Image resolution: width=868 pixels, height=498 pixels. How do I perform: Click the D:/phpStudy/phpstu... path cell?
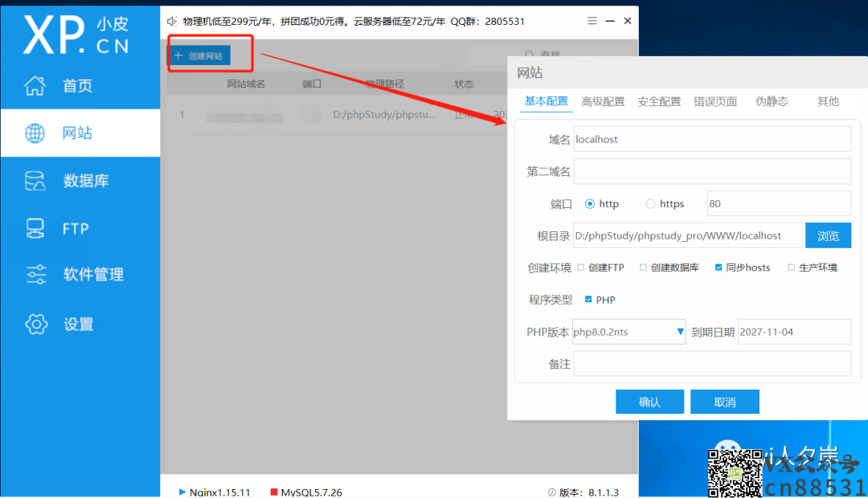point(385,115)
